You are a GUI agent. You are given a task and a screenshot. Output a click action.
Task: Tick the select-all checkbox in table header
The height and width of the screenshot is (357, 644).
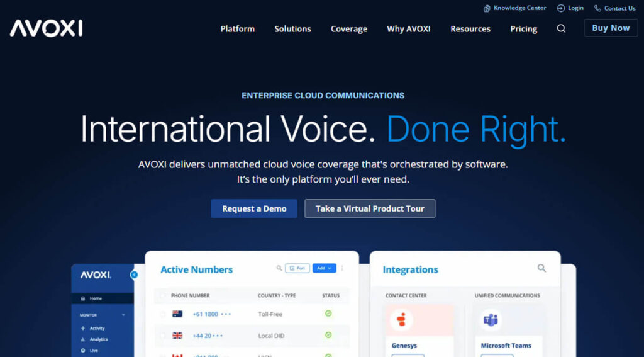pos(163,296)
